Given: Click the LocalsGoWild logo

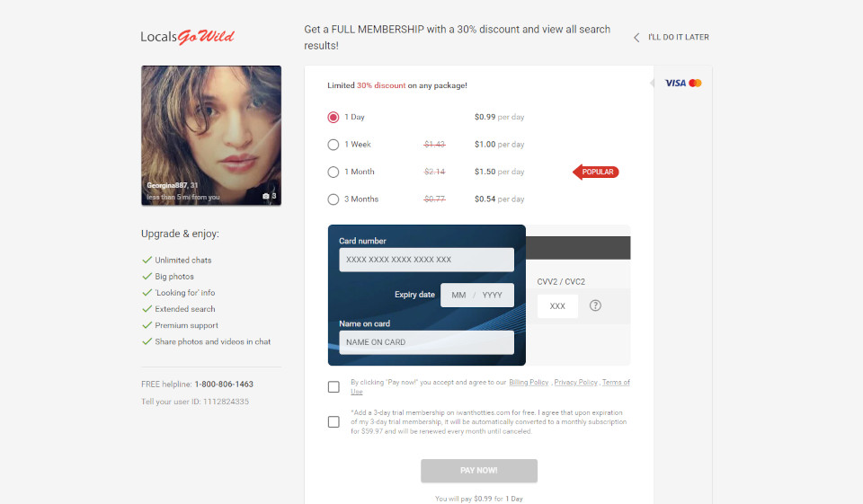Looking at the screenshot, I should pos(187,36).
